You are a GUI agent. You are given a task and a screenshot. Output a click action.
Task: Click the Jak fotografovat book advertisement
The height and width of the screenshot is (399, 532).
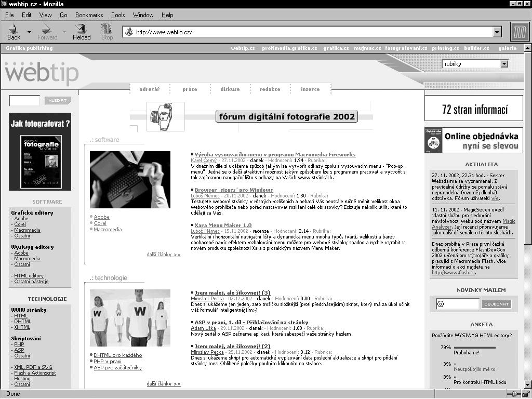click(x=40, y=152)
